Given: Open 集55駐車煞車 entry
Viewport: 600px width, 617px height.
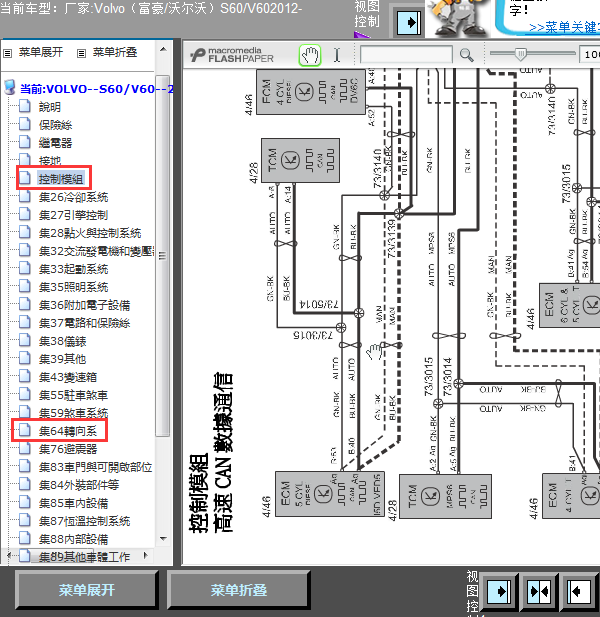Looking at the screenshot, I should pyautogui.click(x=73, y=395).
